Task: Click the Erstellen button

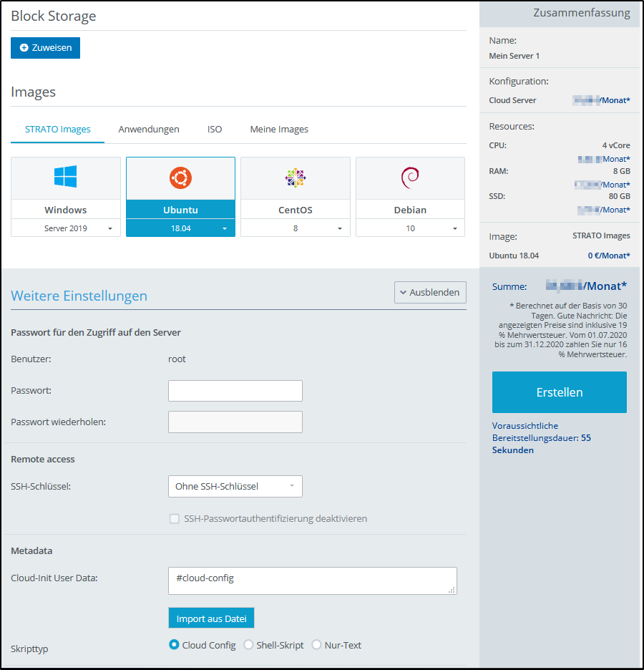Action: click(x=559, y=392)
